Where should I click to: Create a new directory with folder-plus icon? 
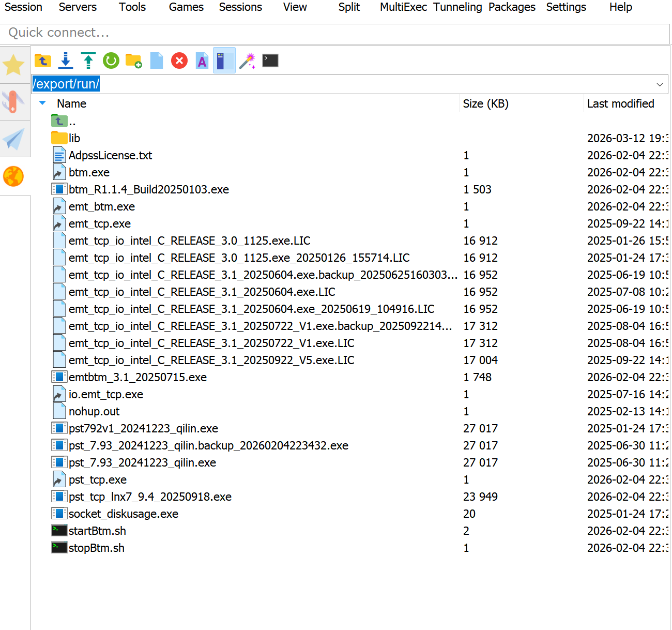134,61
